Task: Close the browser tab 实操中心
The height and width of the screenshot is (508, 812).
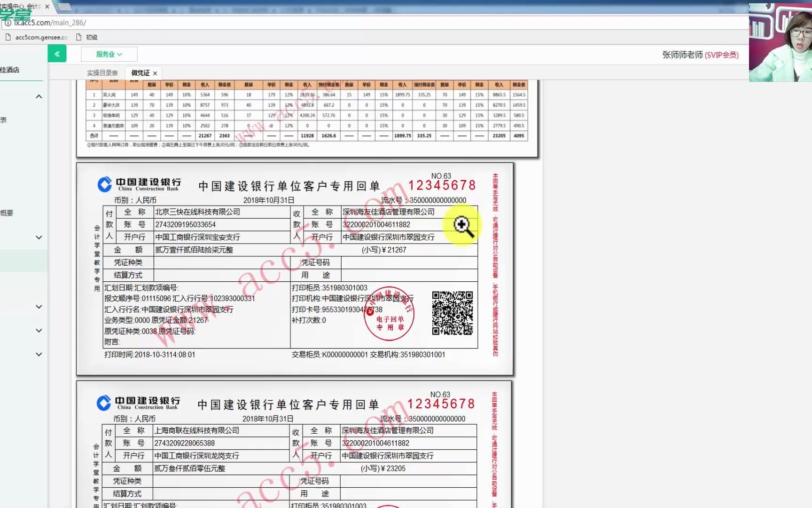Action: pos(47,7)
